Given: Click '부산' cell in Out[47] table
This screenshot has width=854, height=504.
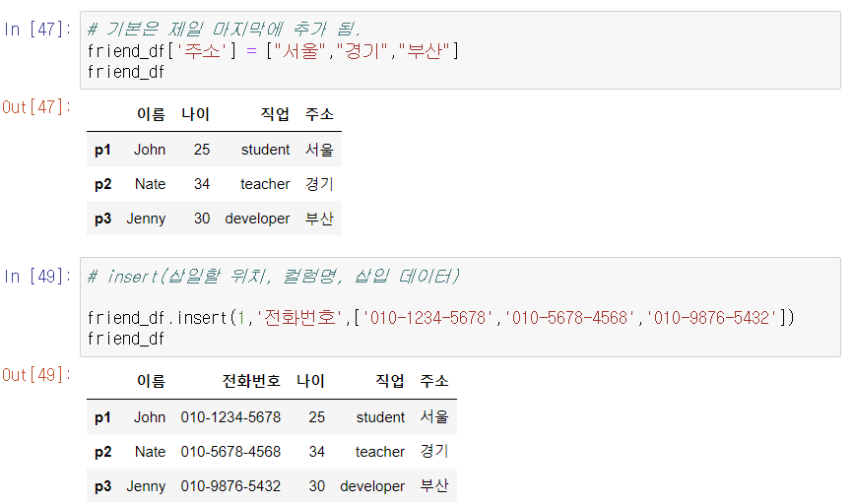Looking at the screenshot, I should click(319, 219).
